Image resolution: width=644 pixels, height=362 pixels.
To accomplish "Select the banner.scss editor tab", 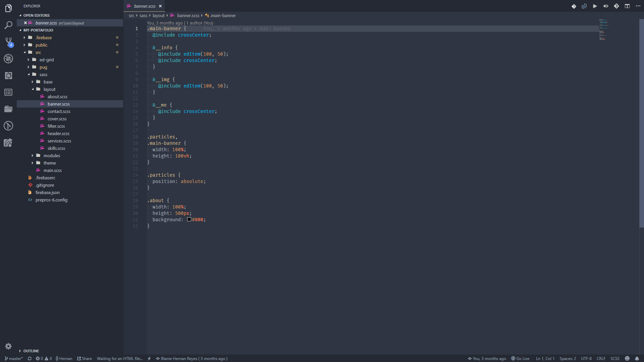I will click(x=144, y=6).
